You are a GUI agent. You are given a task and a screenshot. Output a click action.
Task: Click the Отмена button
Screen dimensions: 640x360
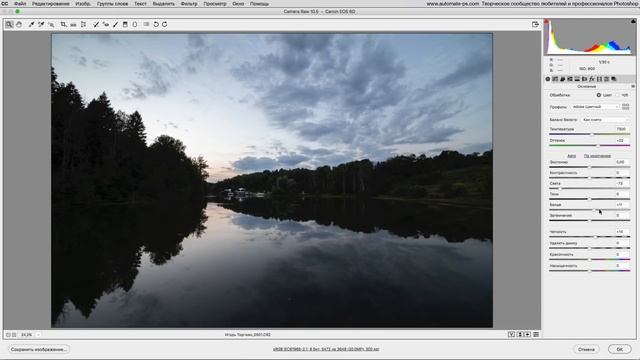[x=587, y=349]
